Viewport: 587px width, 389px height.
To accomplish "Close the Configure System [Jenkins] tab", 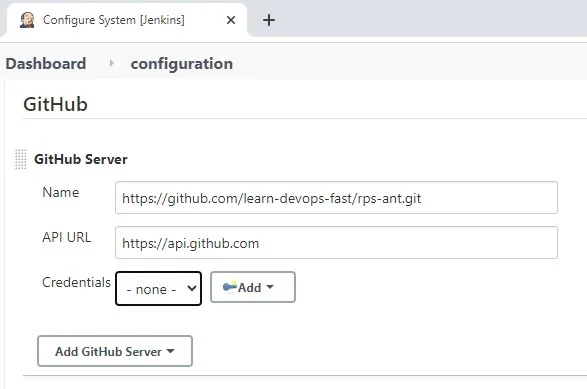I will tap(231, 20).
